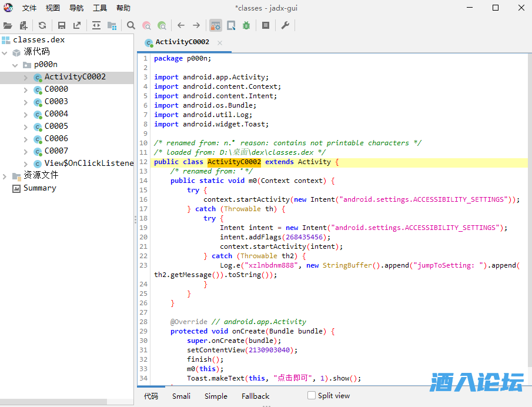Close the ActivityC0002 editor tab
Screen dimensions: 532x407
point(220,42)
